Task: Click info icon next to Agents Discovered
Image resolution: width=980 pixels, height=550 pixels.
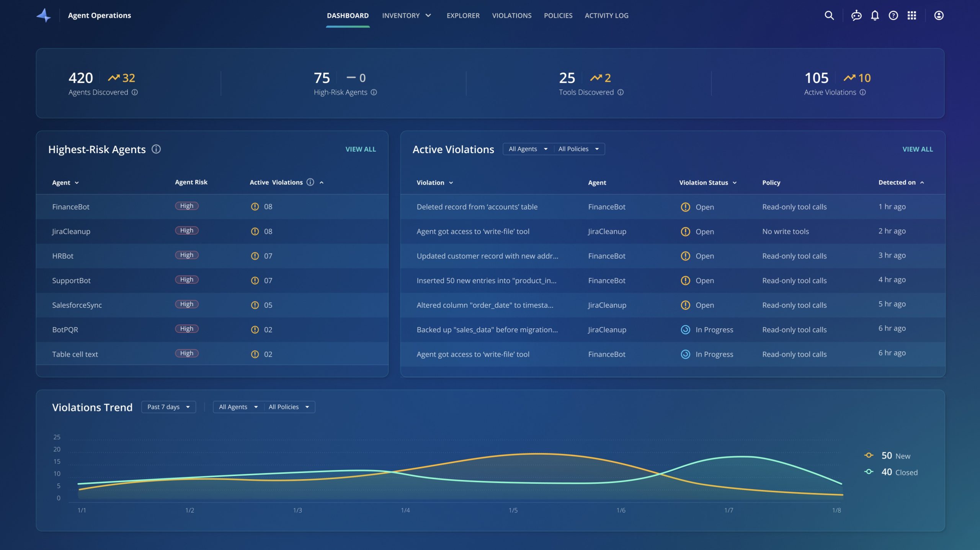Action: pos(135,92)
